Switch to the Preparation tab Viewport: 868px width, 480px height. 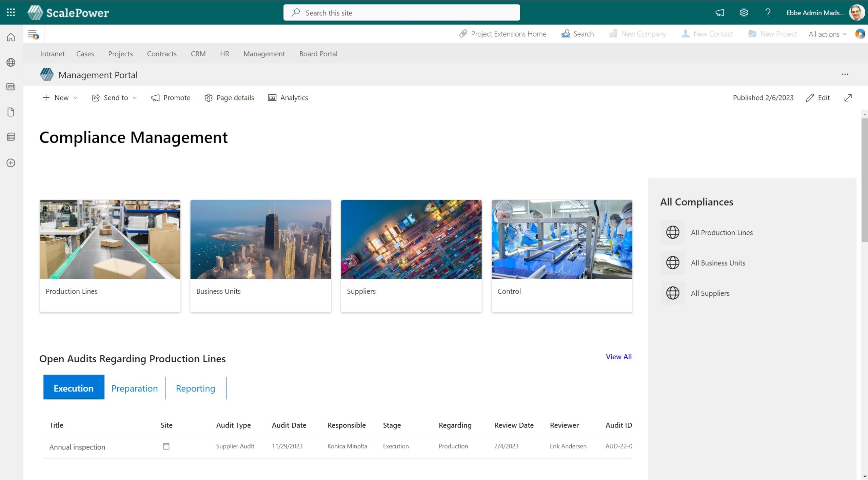click(134, 388)
